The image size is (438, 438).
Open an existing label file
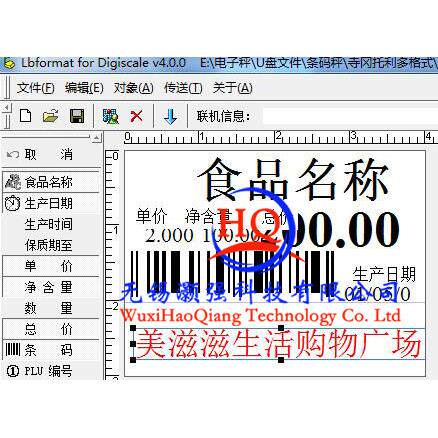coord(50,116)
